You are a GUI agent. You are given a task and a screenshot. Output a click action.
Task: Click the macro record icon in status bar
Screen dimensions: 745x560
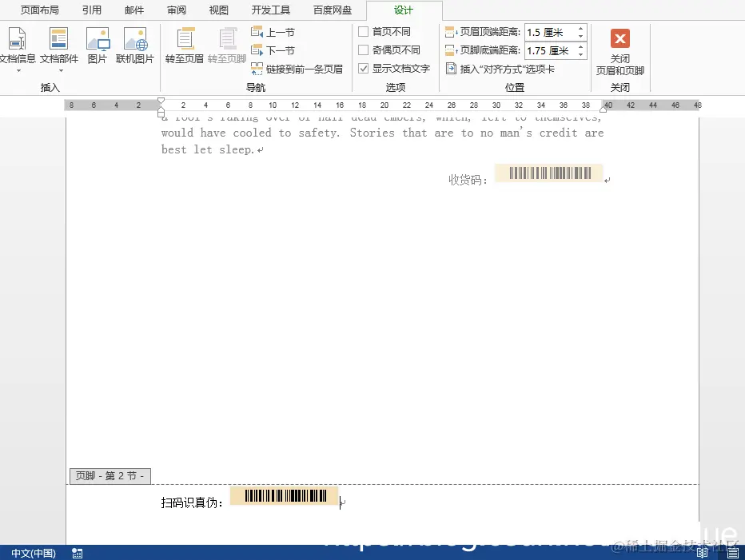77,553
